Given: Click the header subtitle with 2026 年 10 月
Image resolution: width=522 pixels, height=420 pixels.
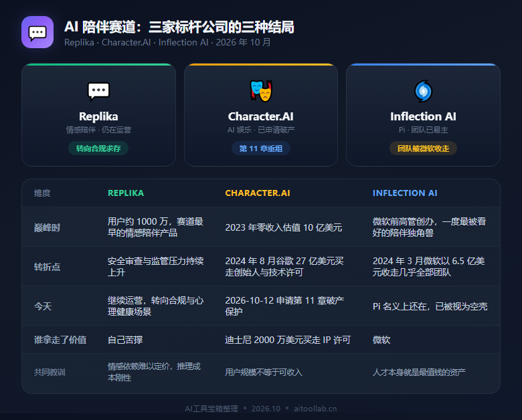Looking at the screenshot, I should click(167, 43).
